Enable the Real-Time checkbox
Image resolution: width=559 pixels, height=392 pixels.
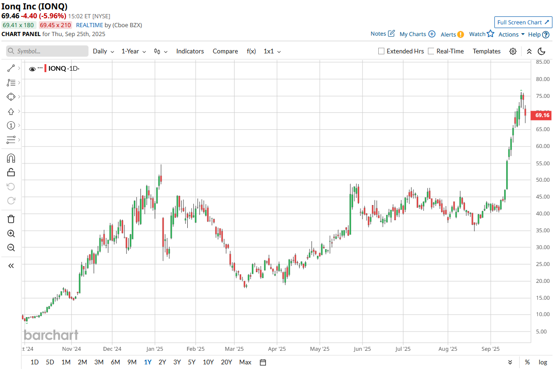tap(431, 51)
